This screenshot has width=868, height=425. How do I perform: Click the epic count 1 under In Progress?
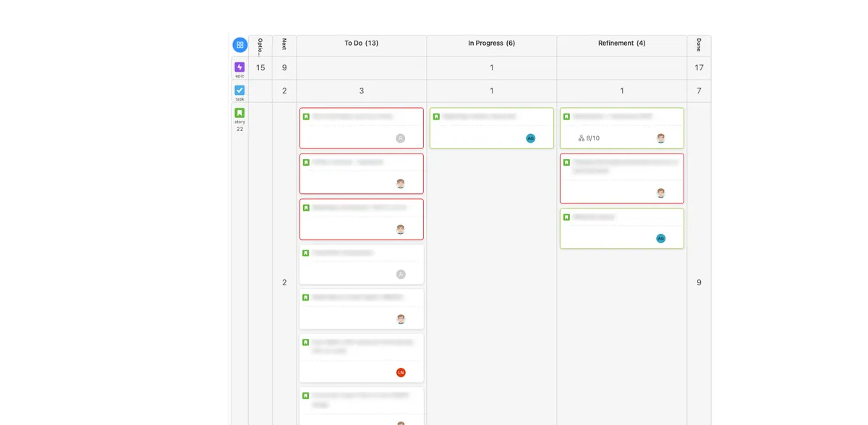pos(492,68)
